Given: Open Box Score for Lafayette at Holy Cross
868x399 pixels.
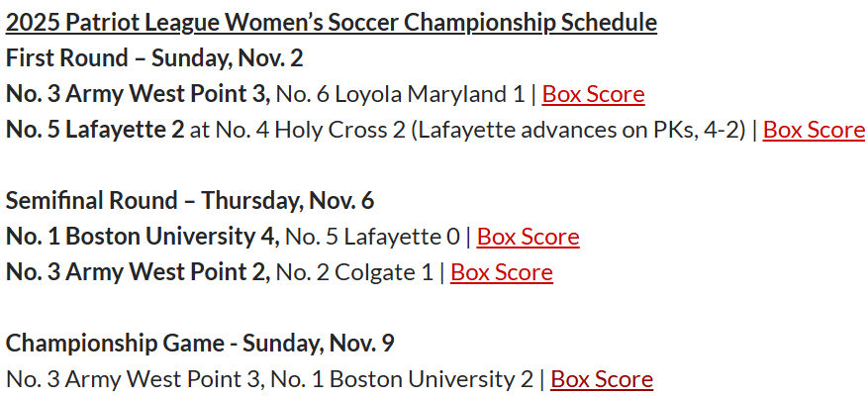Looking at the screenshot, I should click(814, 130).
